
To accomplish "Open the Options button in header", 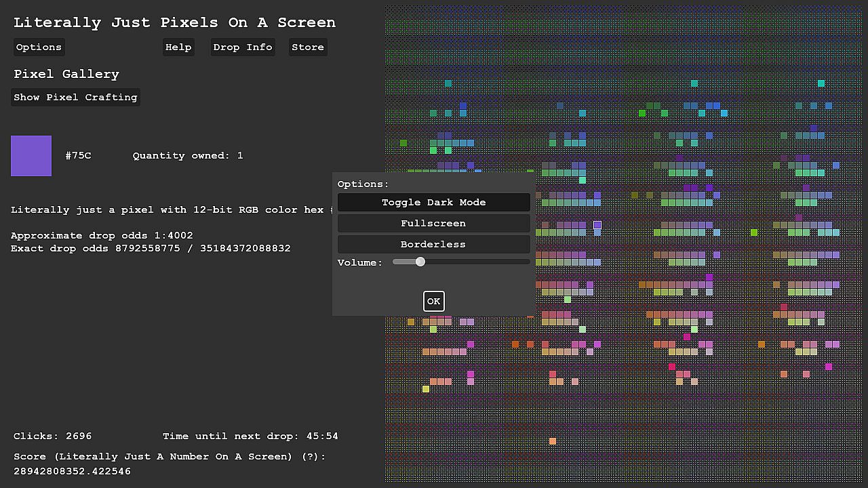I will (39, 47).
